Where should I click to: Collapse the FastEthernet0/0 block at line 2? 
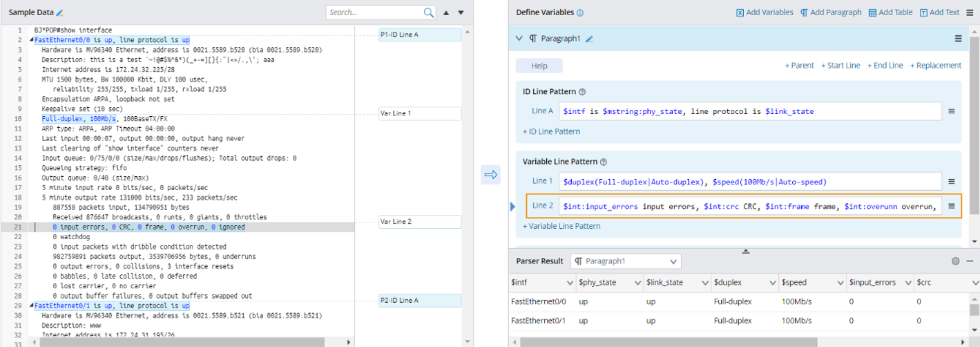tap(30, 41)
